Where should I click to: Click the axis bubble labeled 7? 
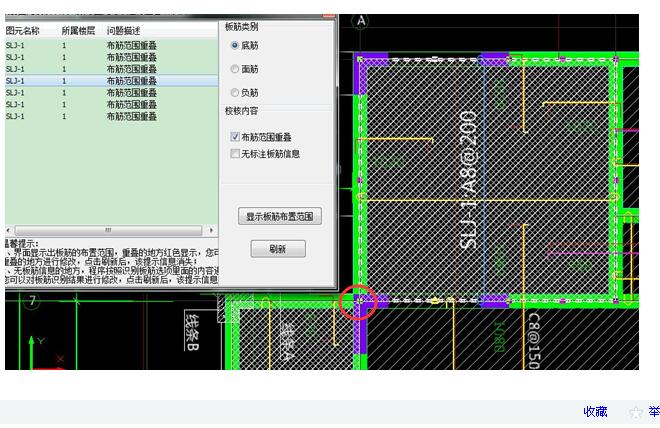click(x=32, y=300)
